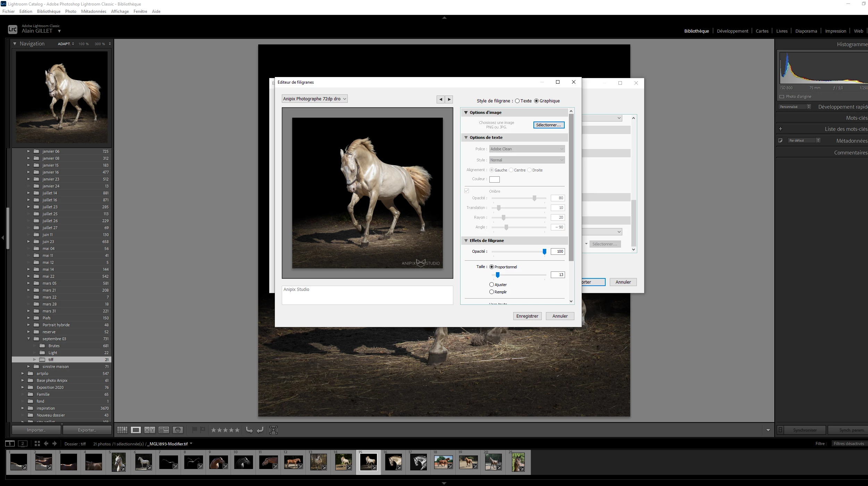Collapse the Effets de filigrane section

tap(466, 241)
